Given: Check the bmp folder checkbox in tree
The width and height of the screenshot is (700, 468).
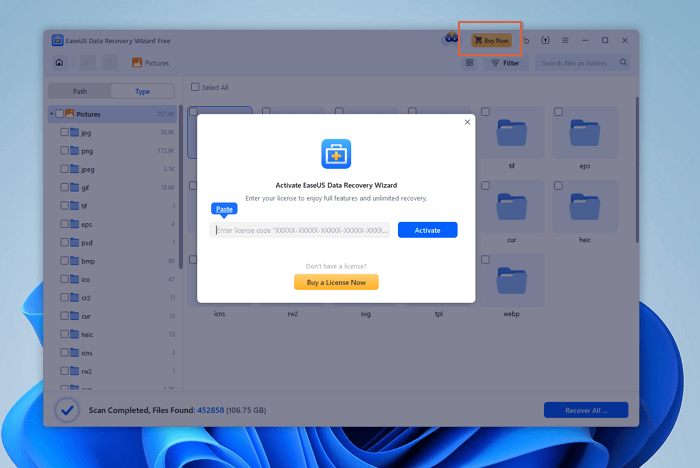Looking at the screenshot, I should [64, 260].
